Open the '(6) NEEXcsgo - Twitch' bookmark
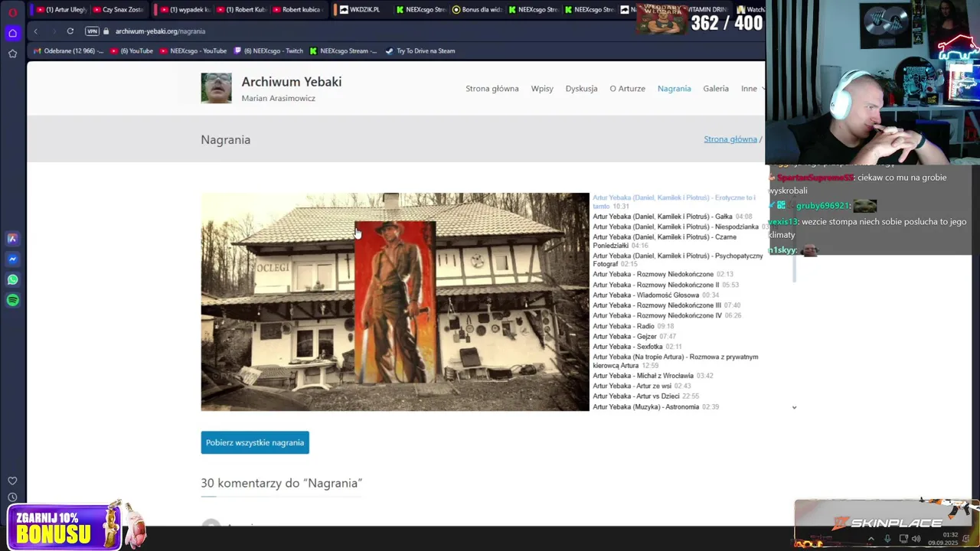980x551 pixels. tap(268, 51)
